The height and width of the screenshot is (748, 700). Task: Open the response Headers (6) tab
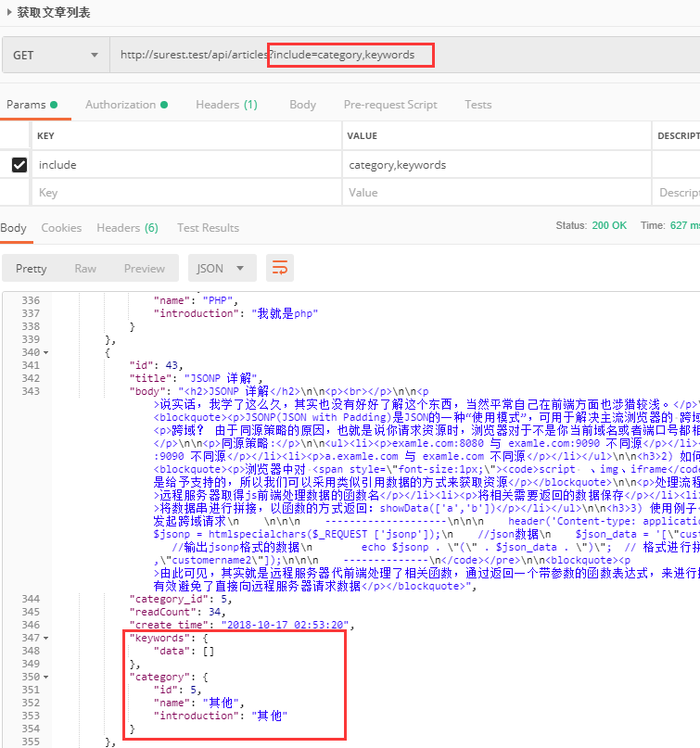coord(127,228)
